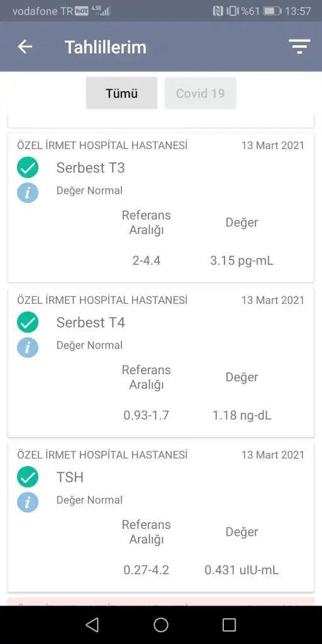
Task: Tap the Android recent apps button
Action: (x=229, y=625)
